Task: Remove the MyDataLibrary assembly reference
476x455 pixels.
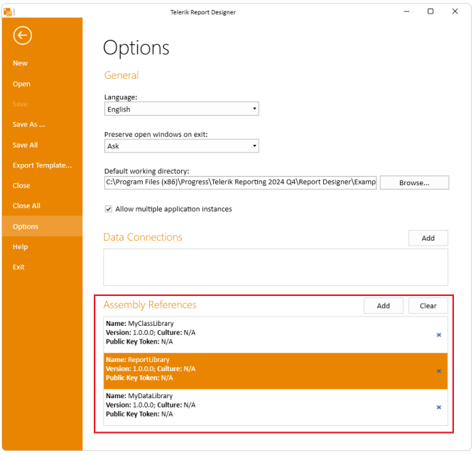Action: click(439, 407)
